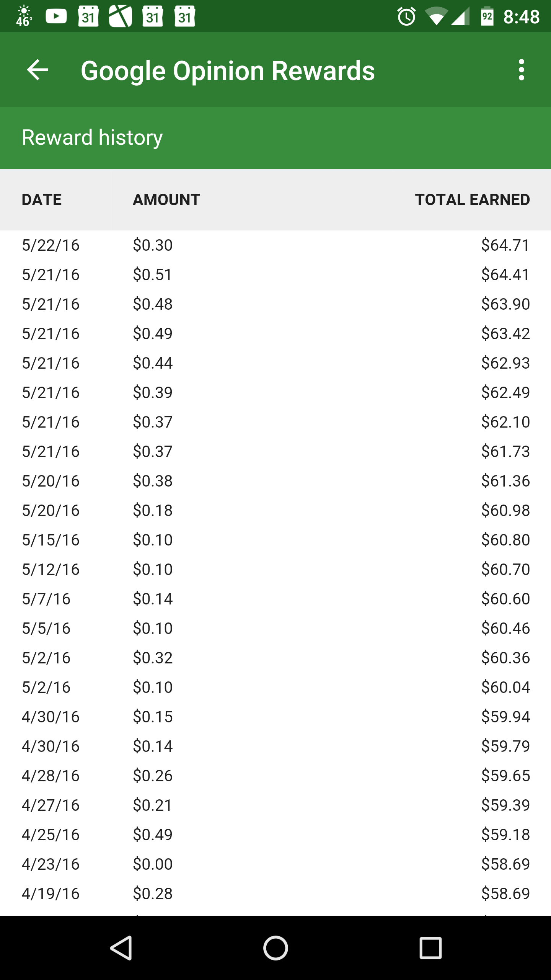
Task: Tap the battery level status icon
Action: click(x=487, y=16)
